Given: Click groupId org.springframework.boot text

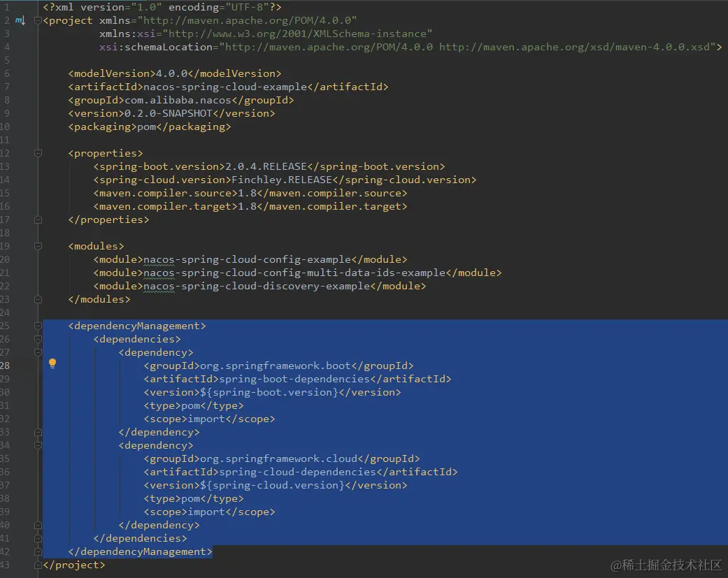Looking at the screenshot, I should point(276,366).
